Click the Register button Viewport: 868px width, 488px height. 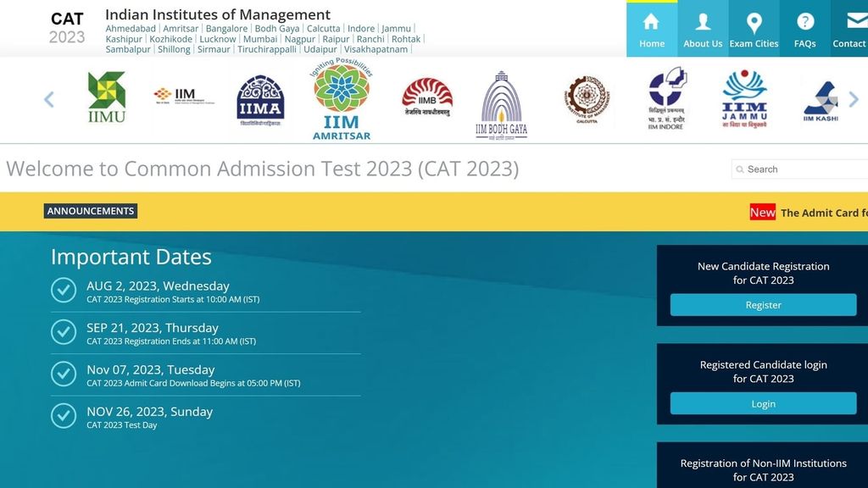tap(763, 305)
